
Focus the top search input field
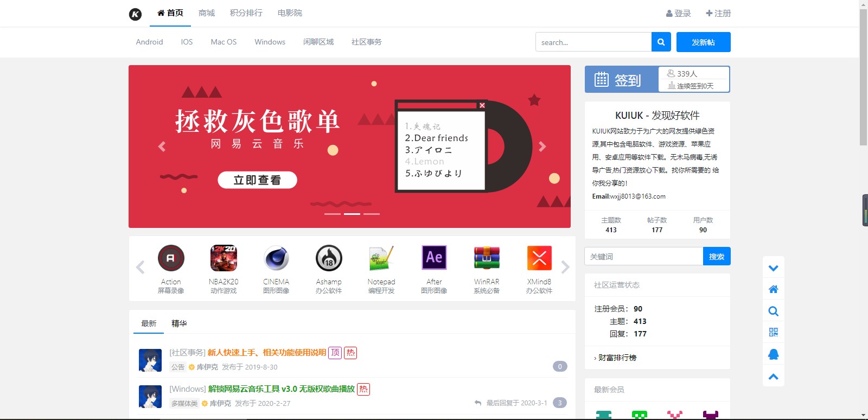click(x=593, y=42)
